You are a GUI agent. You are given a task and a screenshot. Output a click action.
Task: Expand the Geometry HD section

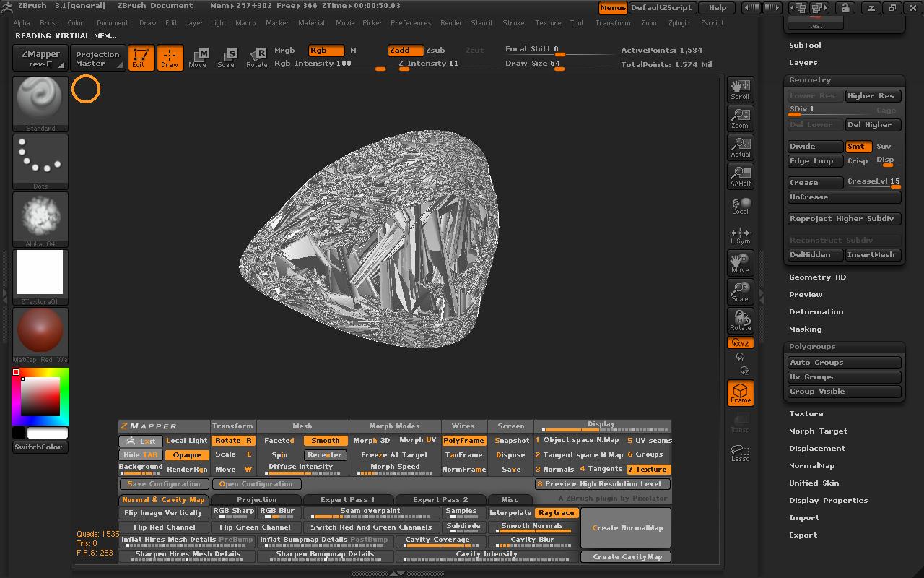point(817,277)
